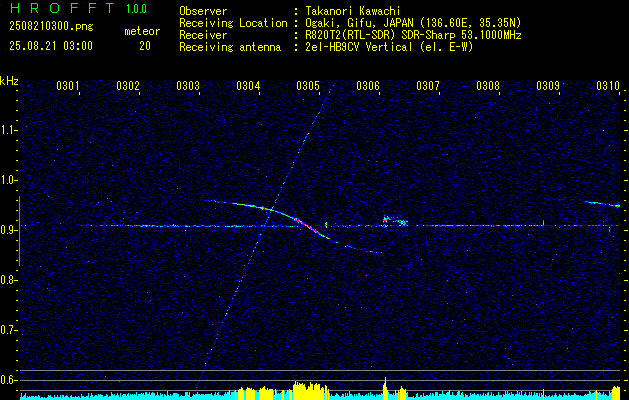Click the 1.1 frequency axis label

(x=8, y=130)
